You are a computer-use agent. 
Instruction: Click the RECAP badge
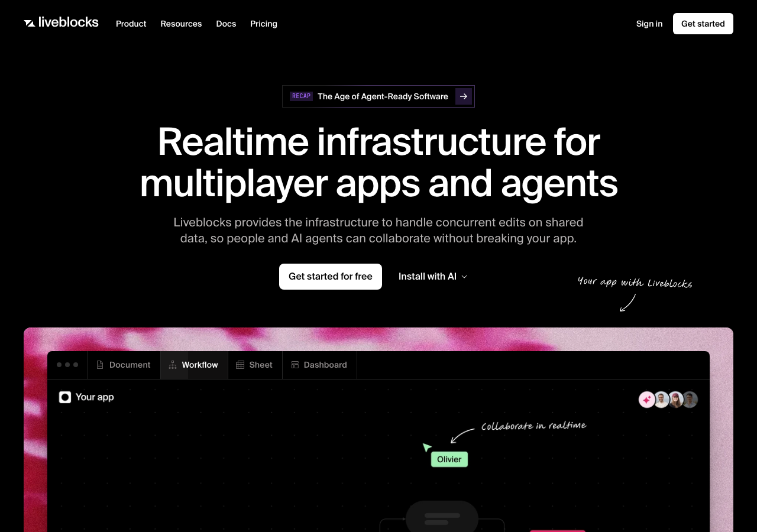pos(301,96)
